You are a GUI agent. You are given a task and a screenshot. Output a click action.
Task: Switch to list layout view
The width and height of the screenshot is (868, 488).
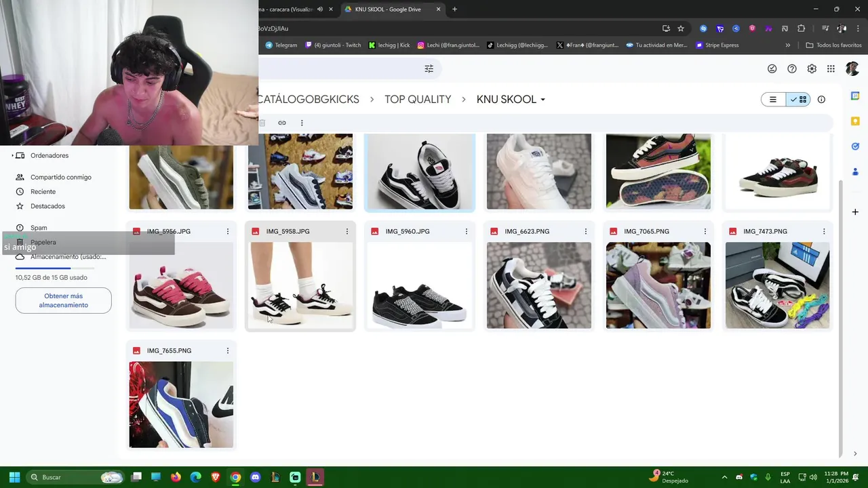[773, 100]
